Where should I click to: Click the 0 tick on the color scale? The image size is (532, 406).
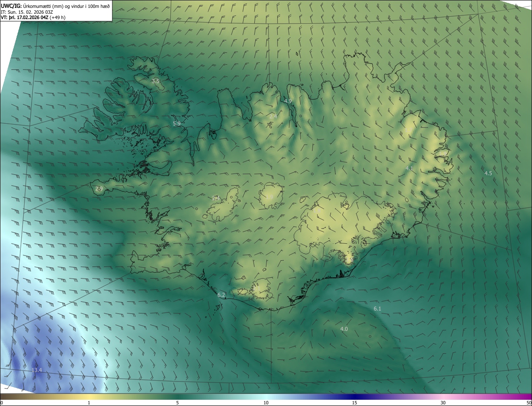click(x=2, y=403)
